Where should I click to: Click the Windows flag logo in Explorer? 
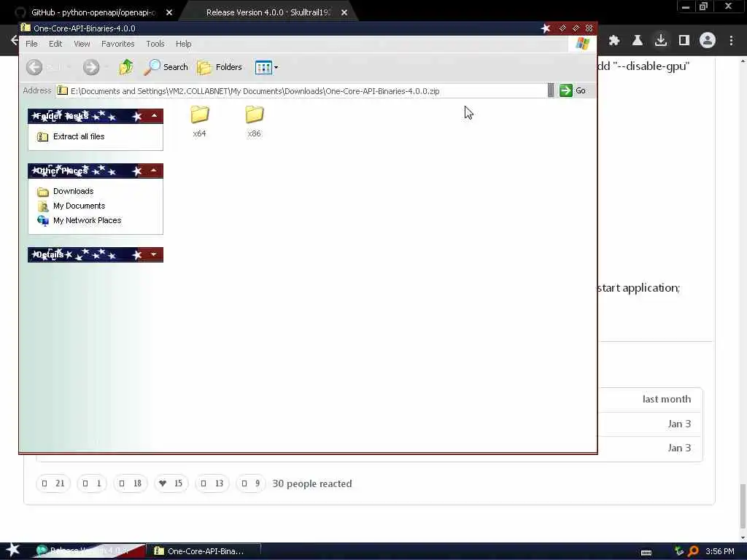point(582,44)
